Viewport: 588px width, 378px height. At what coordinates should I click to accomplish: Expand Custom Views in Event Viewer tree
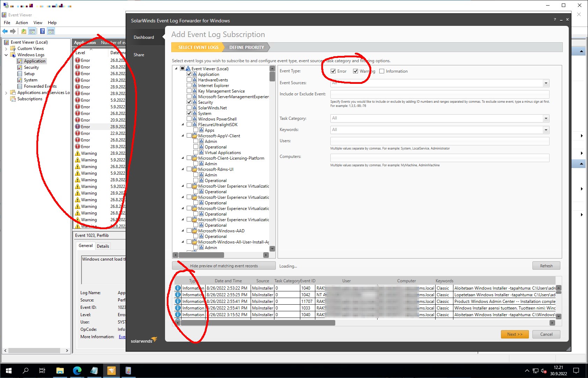coord(6,49)
